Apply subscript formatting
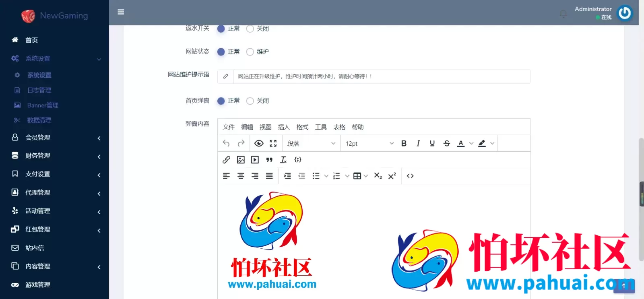This screenshot has width=644, height=299. (x=378, y=176)
